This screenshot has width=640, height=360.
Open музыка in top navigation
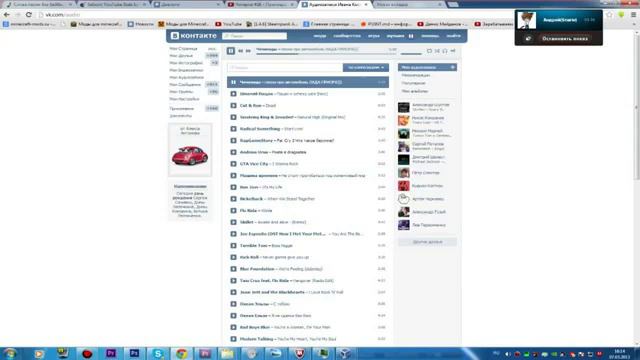395,36
